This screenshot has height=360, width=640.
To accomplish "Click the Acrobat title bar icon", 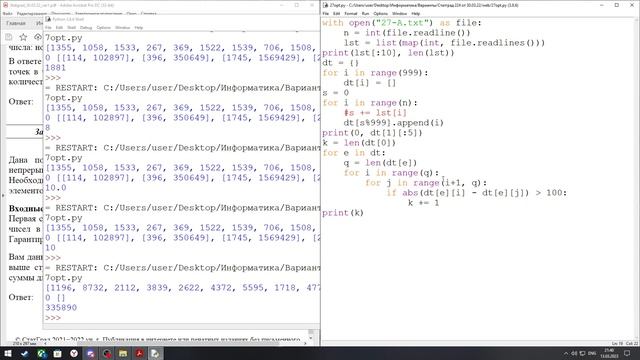I will (x=5, y=5).
